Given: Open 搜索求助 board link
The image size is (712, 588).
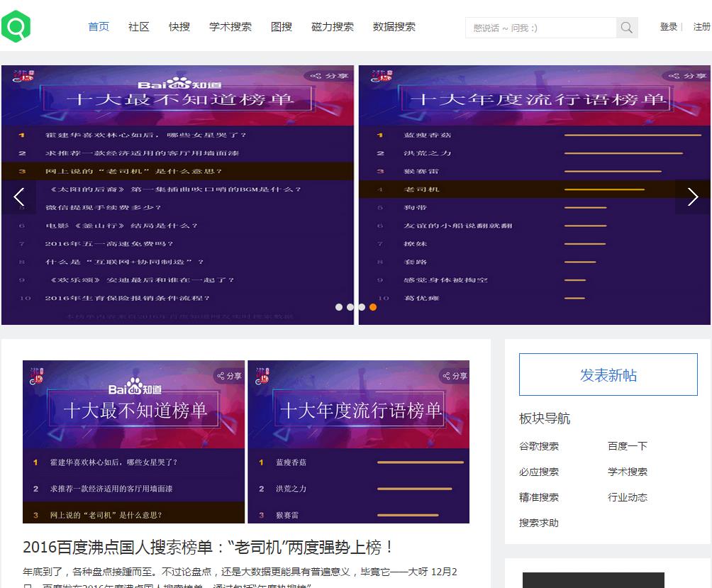Looking at the screenshot, I should pos(539,523).
